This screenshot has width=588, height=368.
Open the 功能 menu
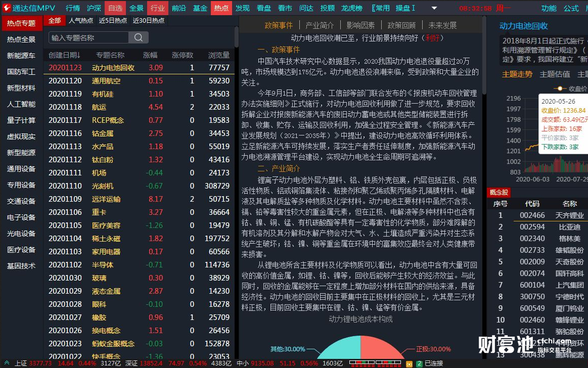click(x=549, y=8)
